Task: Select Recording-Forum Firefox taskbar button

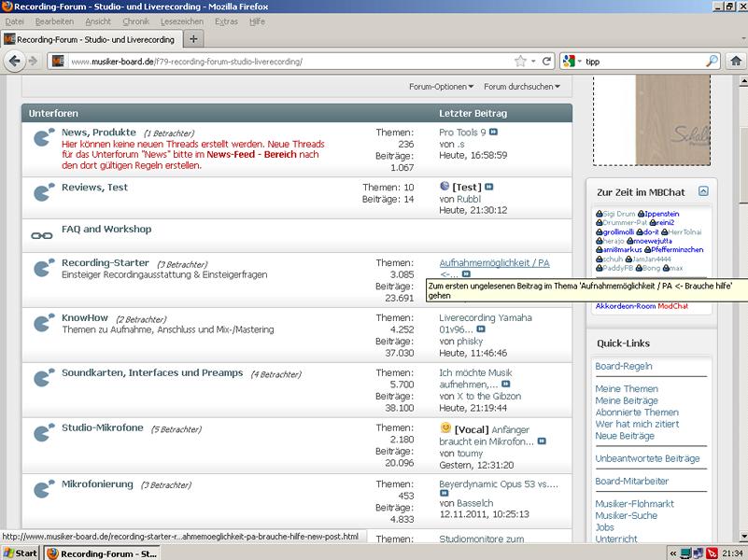Action: coord(103,553)
